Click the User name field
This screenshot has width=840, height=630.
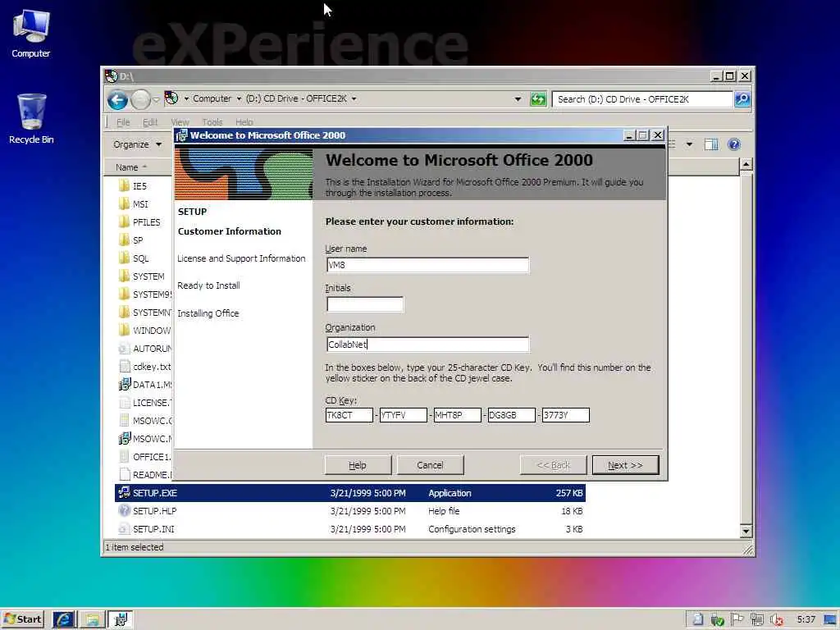427,265
